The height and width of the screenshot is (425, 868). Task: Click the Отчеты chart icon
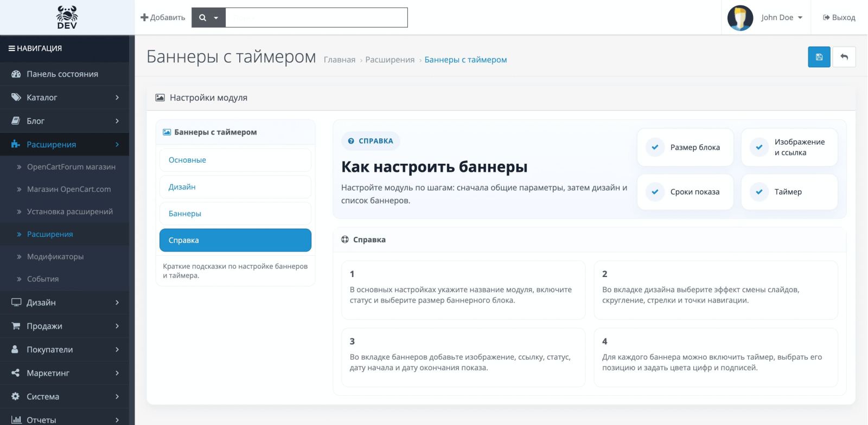click(x=16, y=420)
